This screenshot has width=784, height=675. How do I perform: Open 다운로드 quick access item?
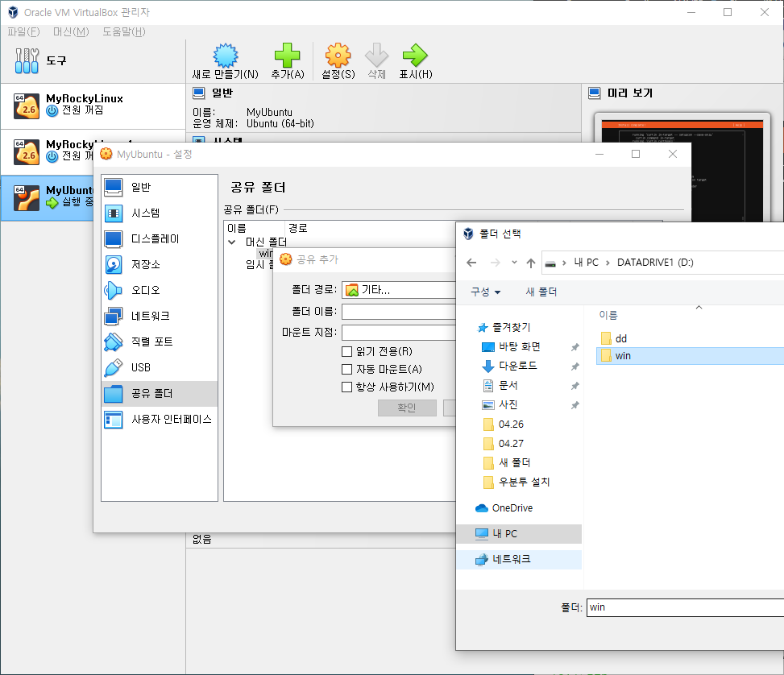[517, 366]
